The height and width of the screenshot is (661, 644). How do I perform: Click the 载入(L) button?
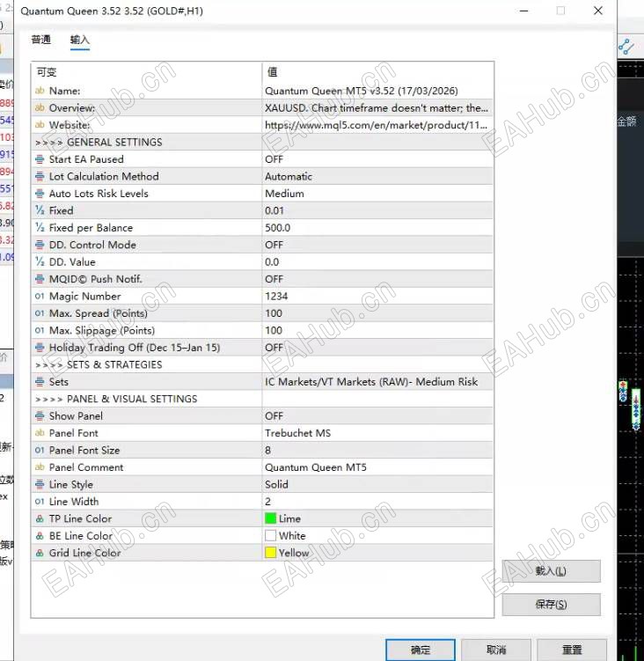tap(551, 571)
